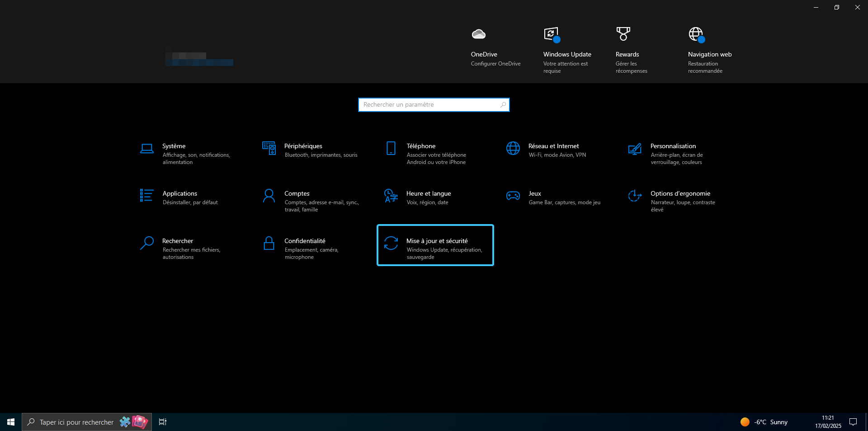Open the Téléphone phone icon
This screenshot has height=431, width=868.
tap(391, 148)
